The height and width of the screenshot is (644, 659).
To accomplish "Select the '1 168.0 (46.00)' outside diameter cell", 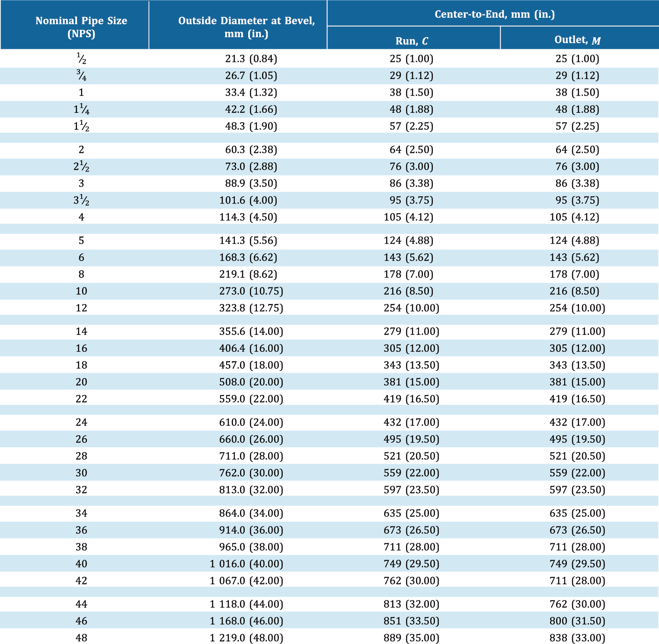I will (246, 620).
